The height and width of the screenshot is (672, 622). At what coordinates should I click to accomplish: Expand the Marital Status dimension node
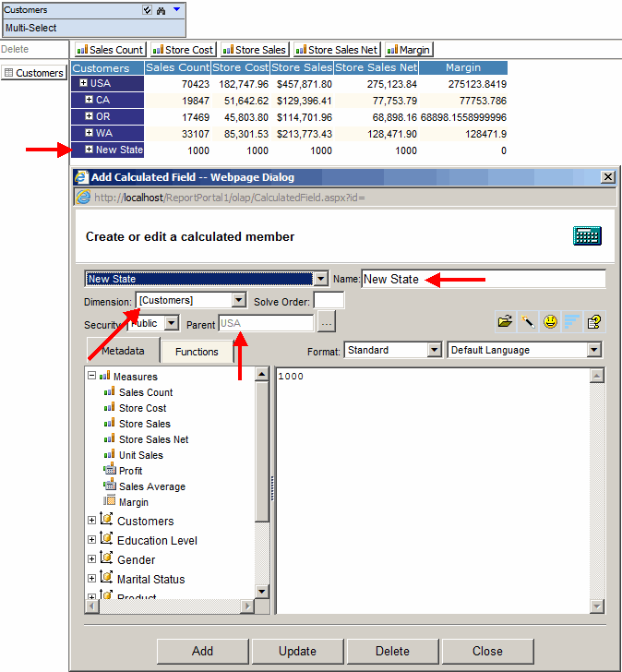click(91, 578)
